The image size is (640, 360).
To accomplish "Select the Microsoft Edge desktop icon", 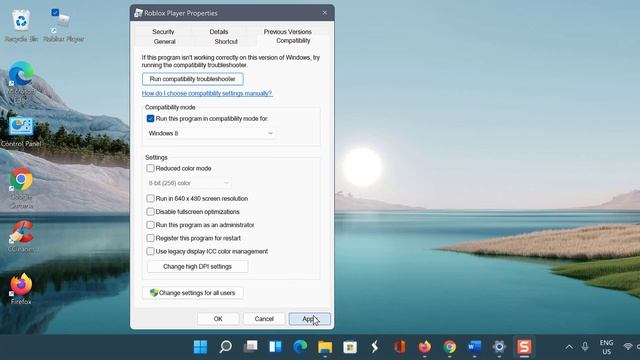I will (x=21, y=82).
